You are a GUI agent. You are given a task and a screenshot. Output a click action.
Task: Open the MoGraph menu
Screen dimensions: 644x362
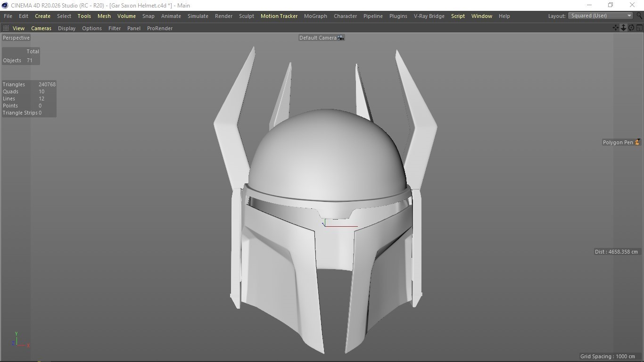click(315, 16)
